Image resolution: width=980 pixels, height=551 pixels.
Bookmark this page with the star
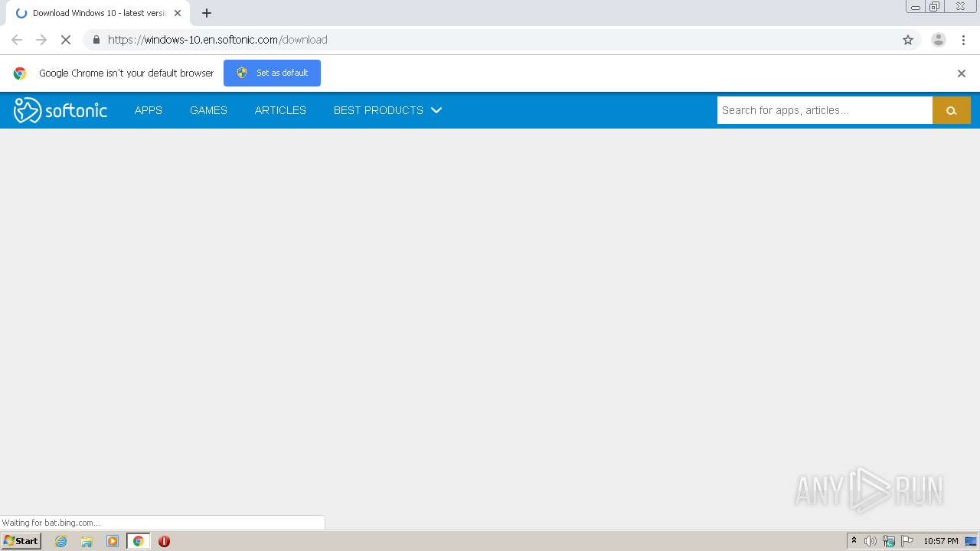coord(908,40)
